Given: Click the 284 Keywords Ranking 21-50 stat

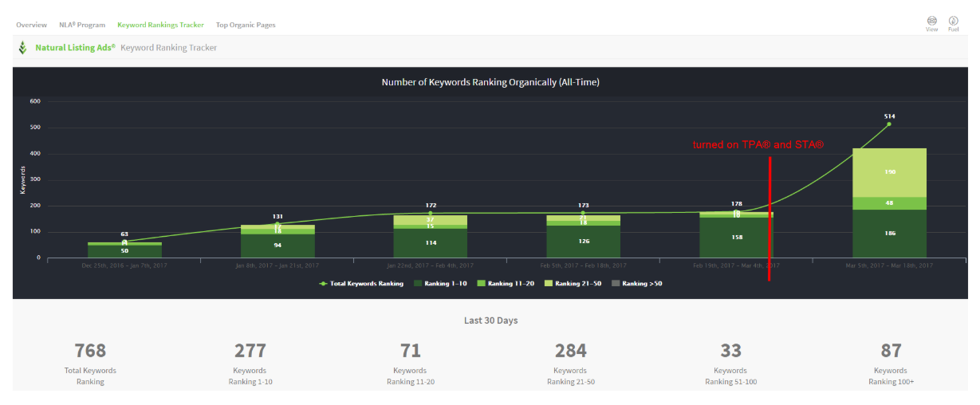Looking at the screenshot, I should tap(570, 364).
